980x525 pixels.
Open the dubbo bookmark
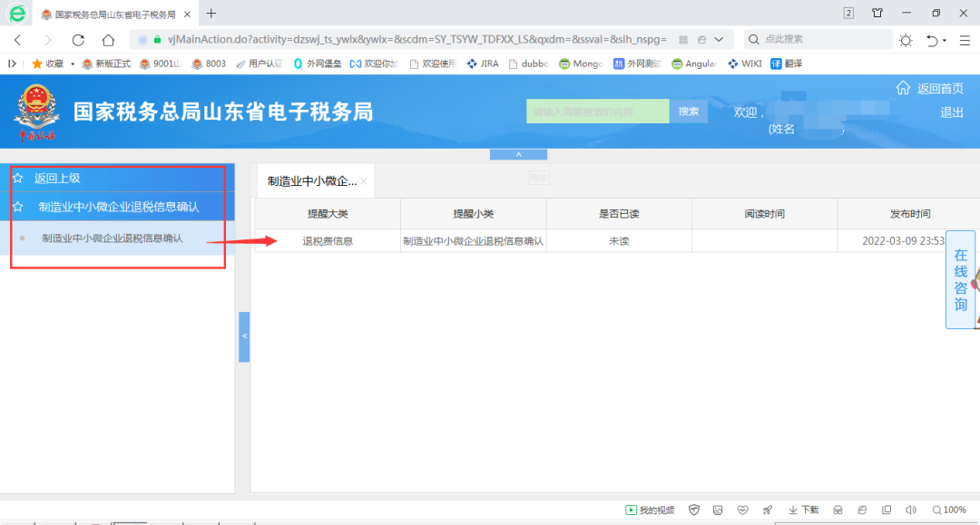coord(529,63)
